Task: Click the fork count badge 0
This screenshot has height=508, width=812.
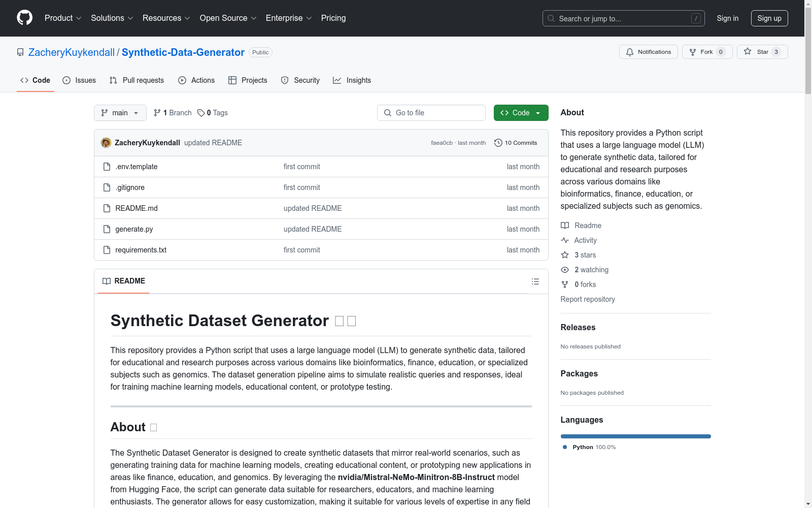Action: point(721,52)
